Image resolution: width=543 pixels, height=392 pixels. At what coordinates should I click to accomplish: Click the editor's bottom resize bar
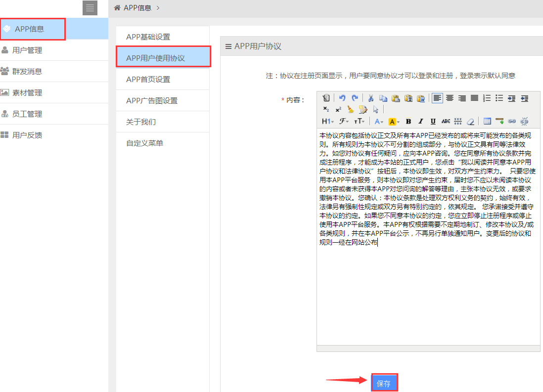click(x=428, y=348)
